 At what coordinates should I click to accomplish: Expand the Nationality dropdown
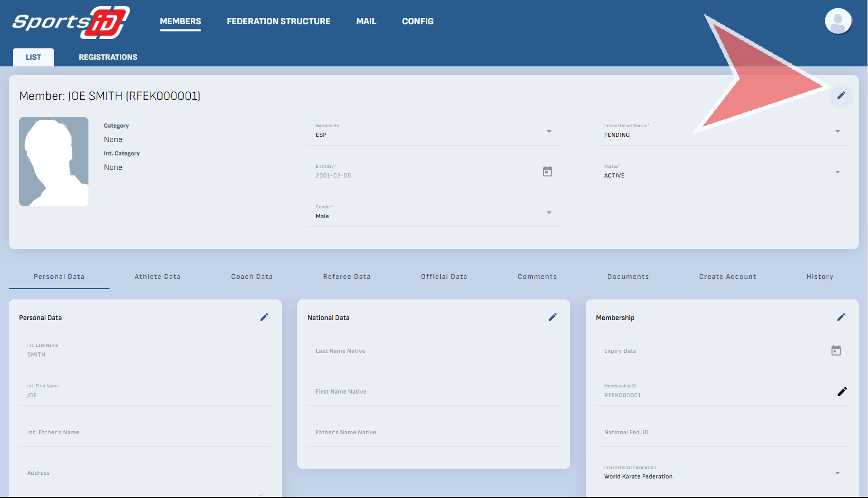click(x=549, y=132)
